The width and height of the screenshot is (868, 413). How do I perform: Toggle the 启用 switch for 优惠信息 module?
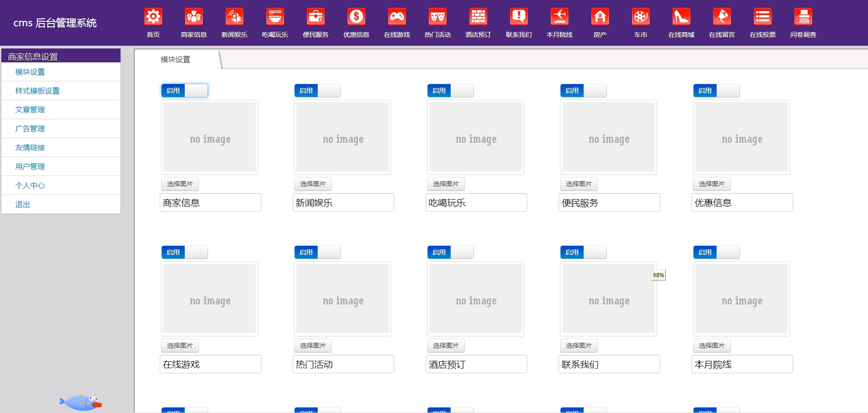pyautogui.click(x=717, y=91)
